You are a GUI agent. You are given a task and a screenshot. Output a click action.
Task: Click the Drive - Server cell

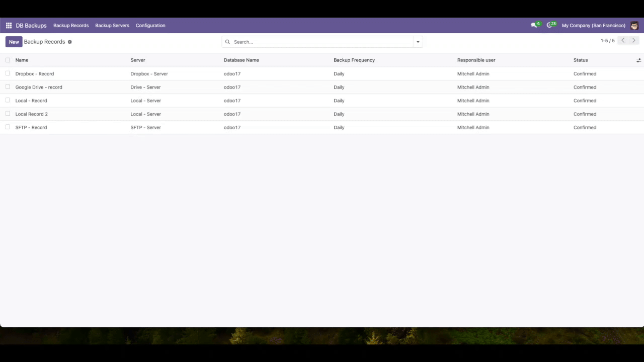(145, 87)
